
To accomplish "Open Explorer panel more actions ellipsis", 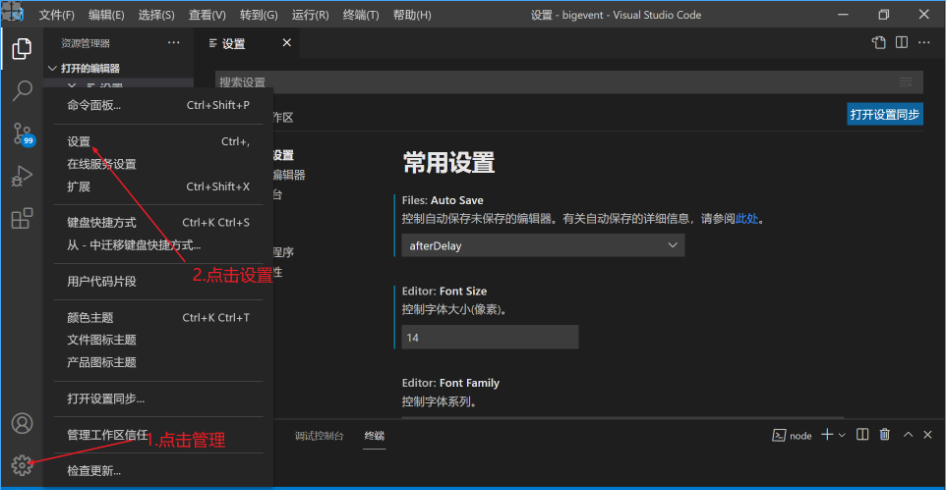I will point(174,43).
